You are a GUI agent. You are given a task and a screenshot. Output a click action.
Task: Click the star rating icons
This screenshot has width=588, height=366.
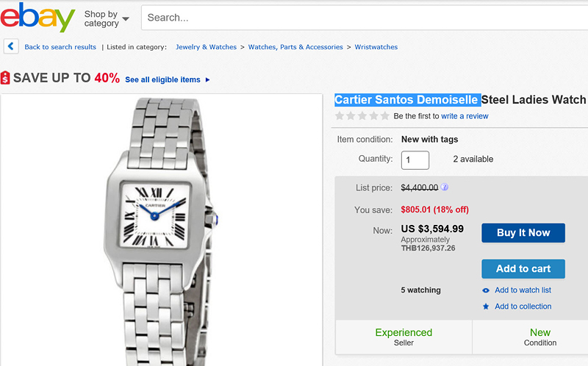coord(362,116)
